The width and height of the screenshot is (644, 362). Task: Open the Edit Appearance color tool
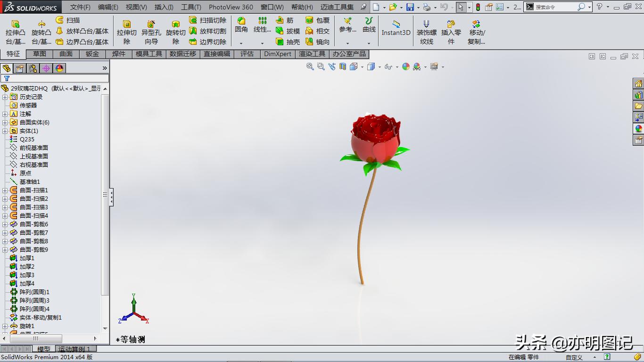(406, 66)
